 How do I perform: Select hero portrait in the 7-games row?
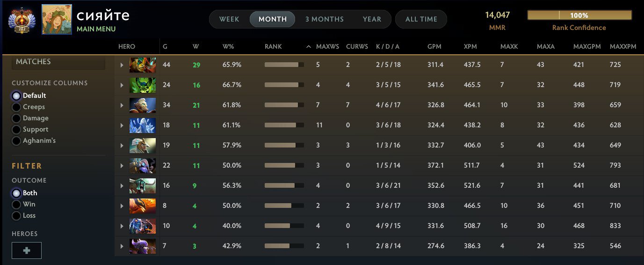coord(143,246)
